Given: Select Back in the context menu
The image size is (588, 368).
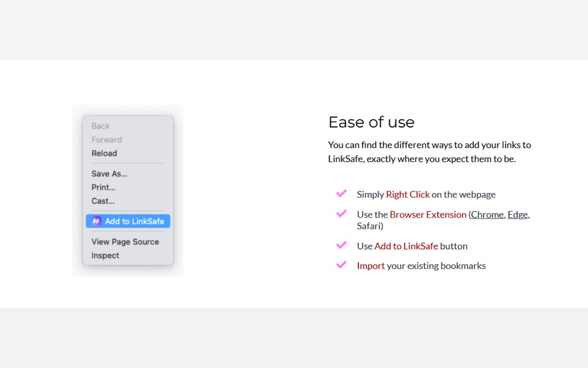Looking at the screenshot, I should (101, 126).
